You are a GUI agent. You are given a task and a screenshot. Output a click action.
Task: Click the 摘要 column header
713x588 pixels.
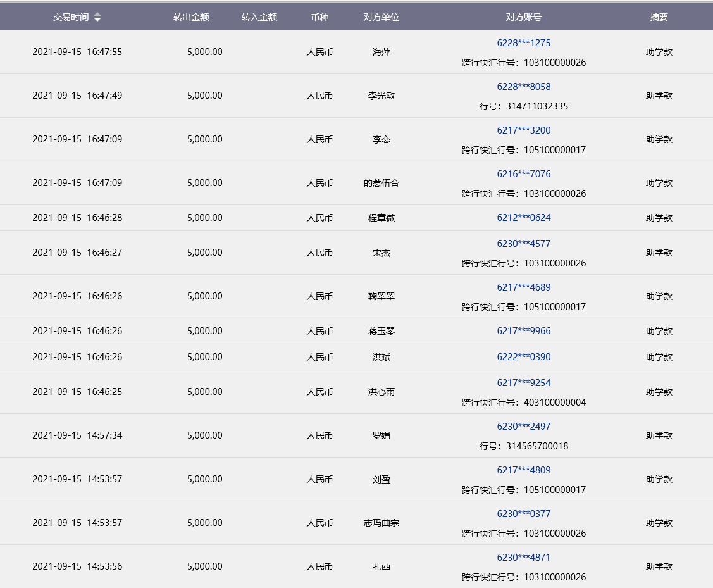click(x=659, y=18)
